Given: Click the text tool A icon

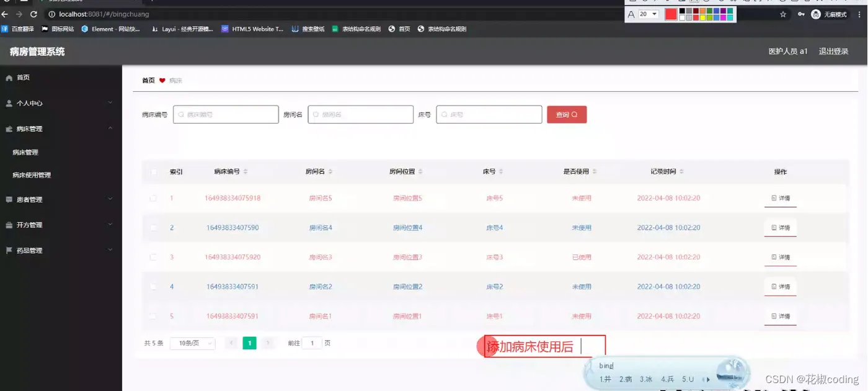Looking at the screenshot, I should 631,14.
